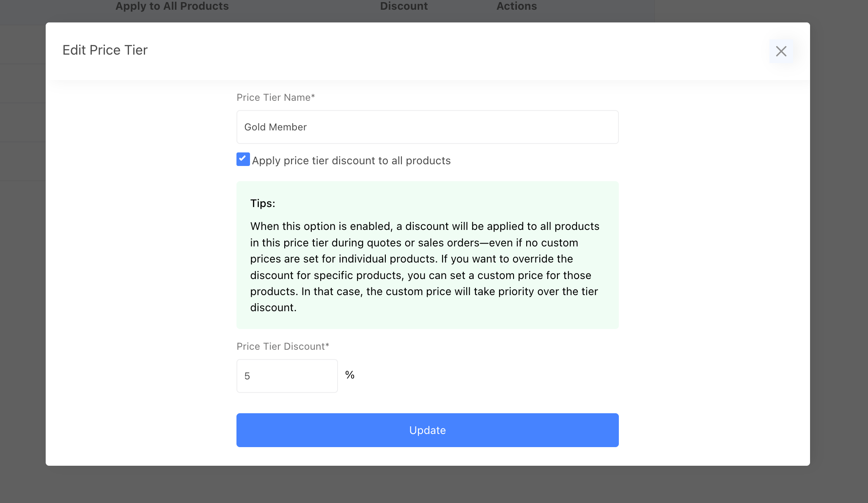The height and width of the screenshot is (503, 868).
Task: Click the tips paragraph about custom prices
Action: click(425, 267)
